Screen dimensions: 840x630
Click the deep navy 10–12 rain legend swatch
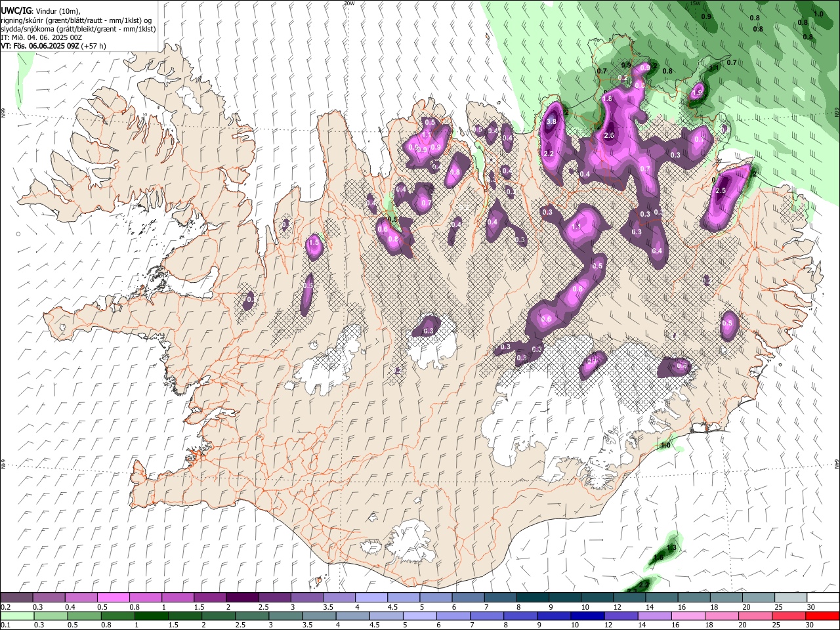pos(587,616)
